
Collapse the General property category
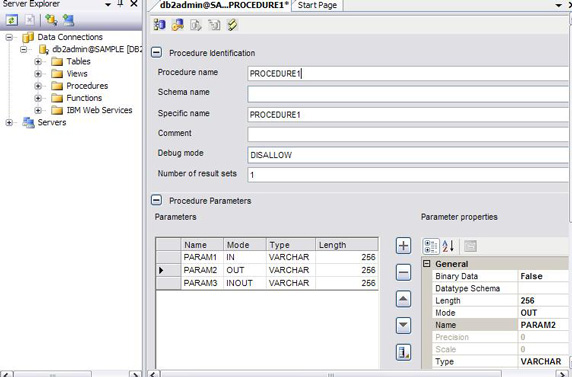click(426, 263)
